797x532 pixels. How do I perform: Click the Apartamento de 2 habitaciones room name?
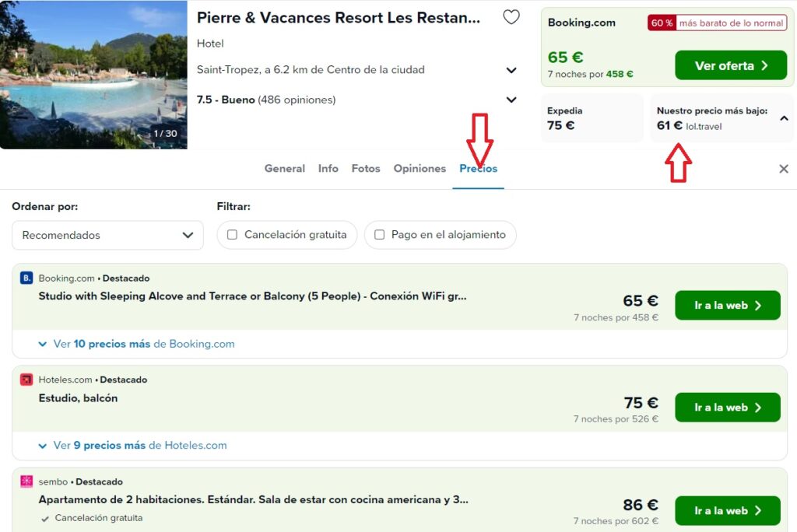pyautogui.click(x=254, y=500)
